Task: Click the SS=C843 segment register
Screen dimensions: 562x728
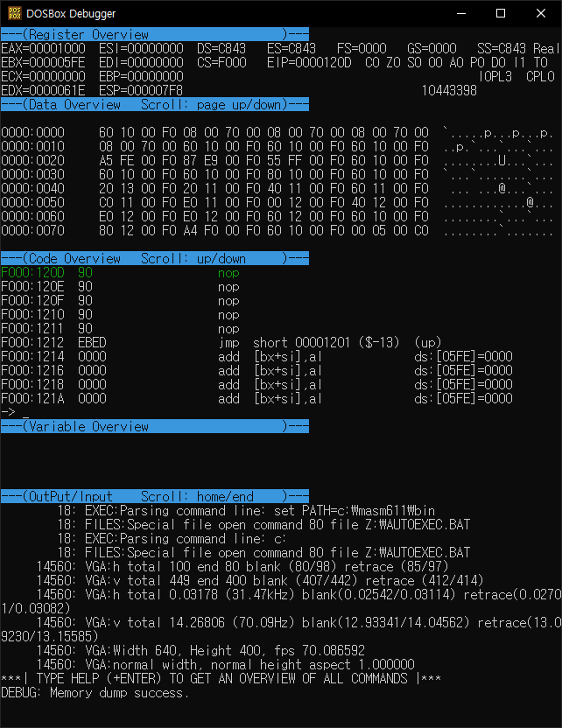Action: (502, 48)
